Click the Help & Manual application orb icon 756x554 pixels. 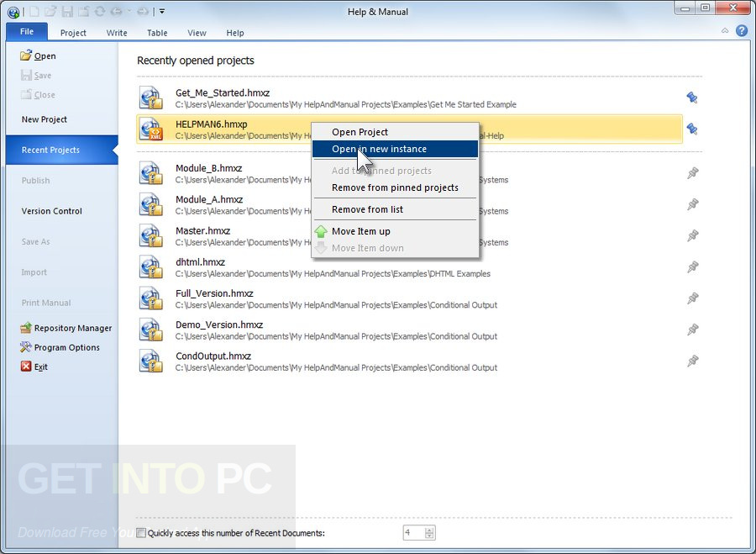[x=13, y=12]
